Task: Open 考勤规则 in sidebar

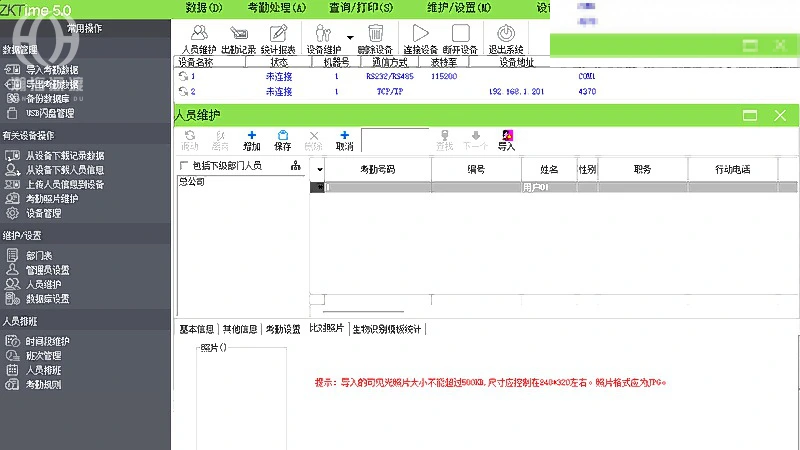Action: click(43, 384)
